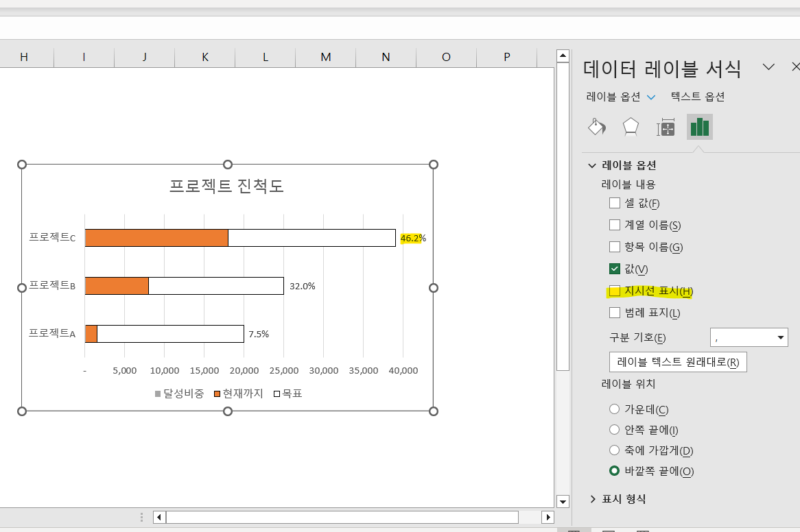Screen dimensions: 800x532
Task: Uncheck the 값 checkbox
Action: point(614,269)
